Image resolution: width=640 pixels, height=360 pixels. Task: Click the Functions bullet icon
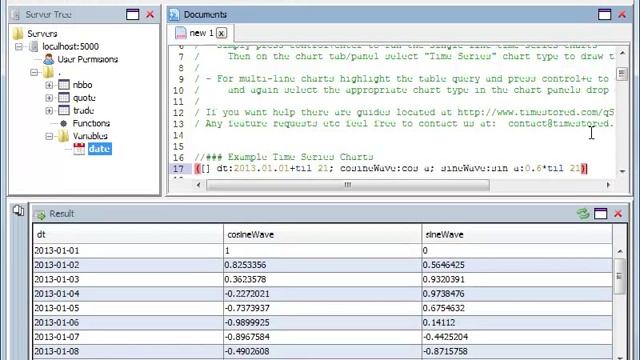[x=64, y=123]
